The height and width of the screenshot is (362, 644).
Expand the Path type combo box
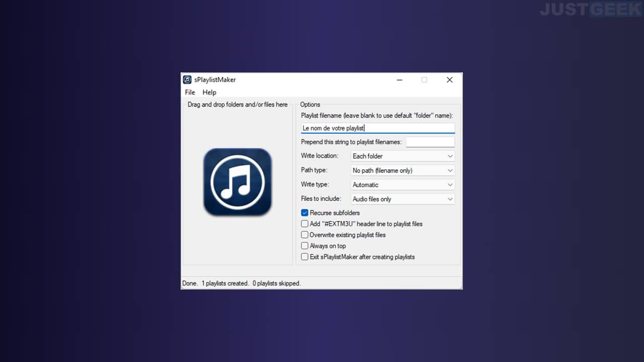(403, 170)
